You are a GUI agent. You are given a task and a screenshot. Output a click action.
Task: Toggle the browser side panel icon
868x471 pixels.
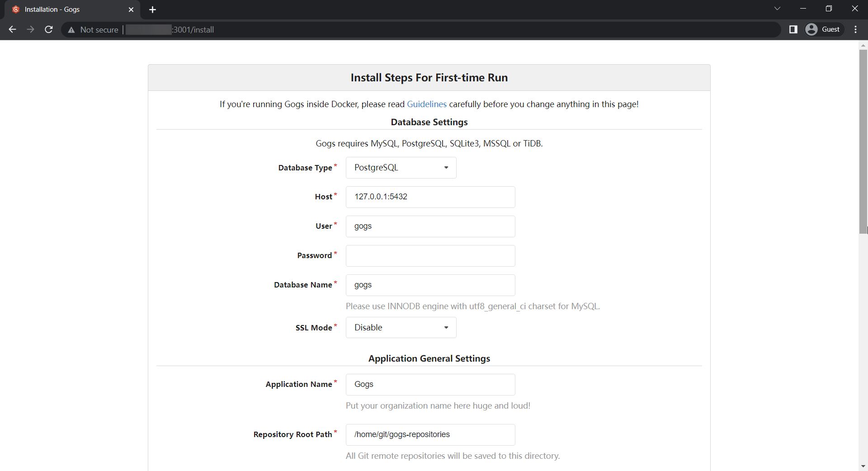pyautogui.click(x=793, y=29)
